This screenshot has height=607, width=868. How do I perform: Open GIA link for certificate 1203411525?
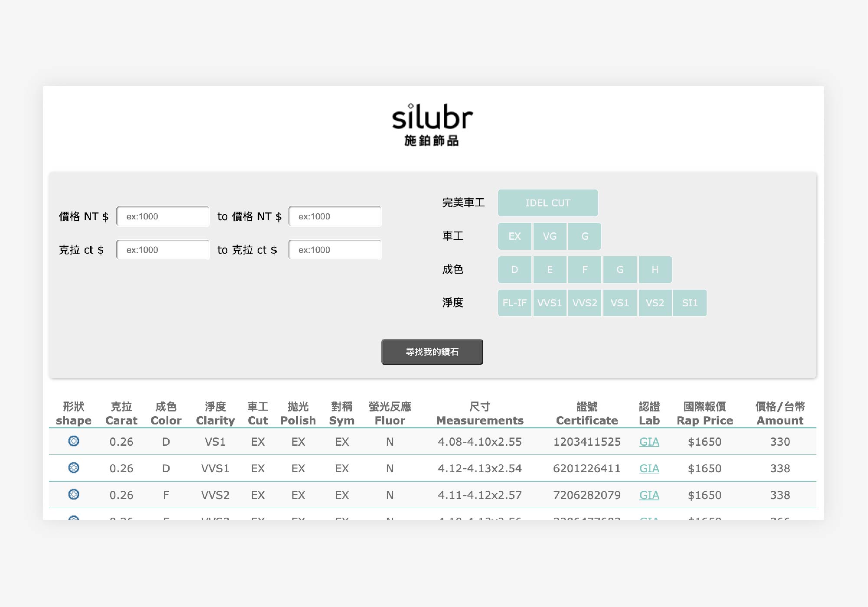tap(649, 442)
